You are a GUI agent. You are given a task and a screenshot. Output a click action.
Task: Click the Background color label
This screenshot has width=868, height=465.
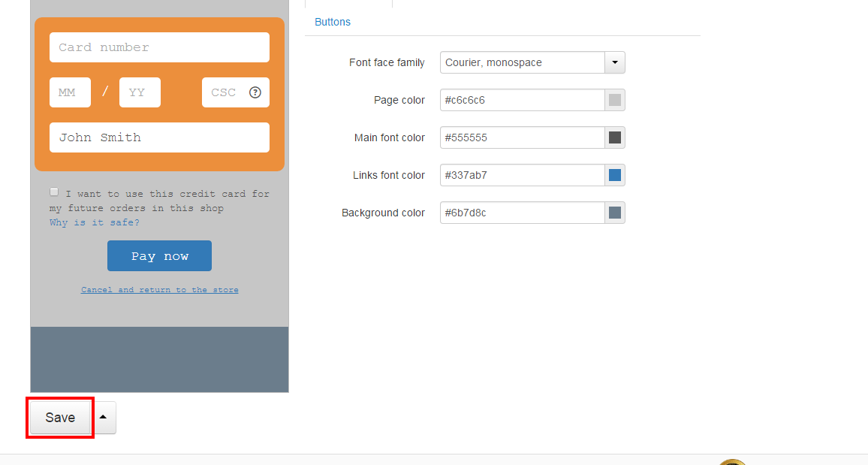click(383, 213)
